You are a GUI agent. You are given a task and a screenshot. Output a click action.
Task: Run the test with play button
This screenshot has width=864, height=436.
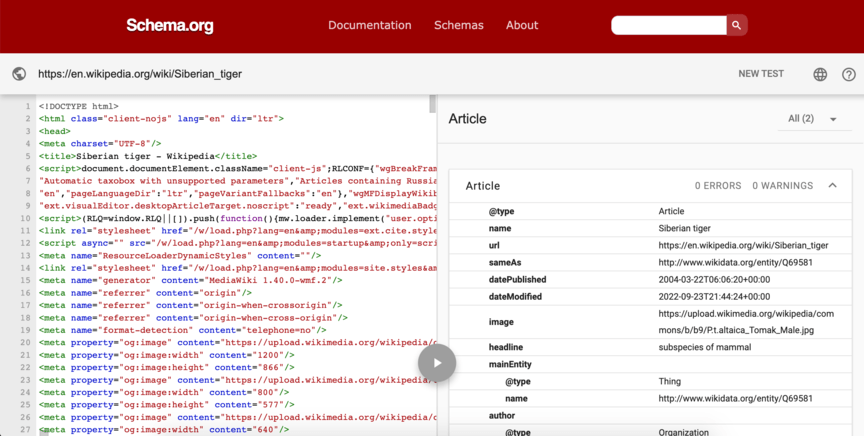click(437, 363)
